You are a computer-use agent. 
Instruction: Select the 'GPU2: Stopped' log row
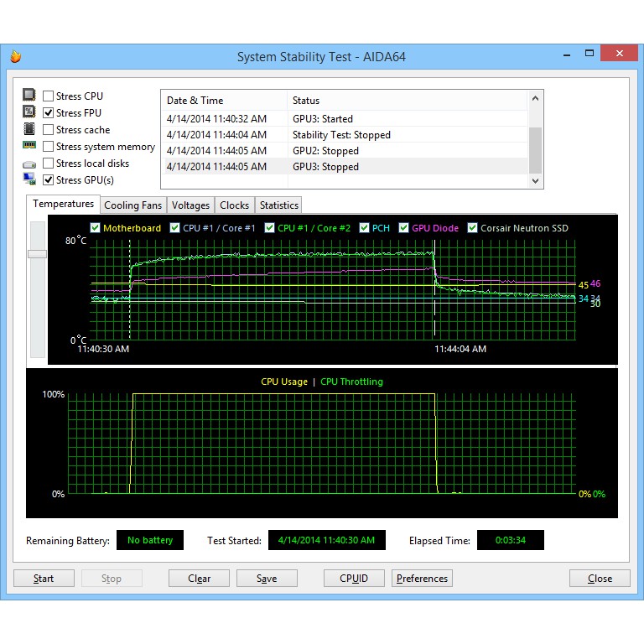[344, 151]
